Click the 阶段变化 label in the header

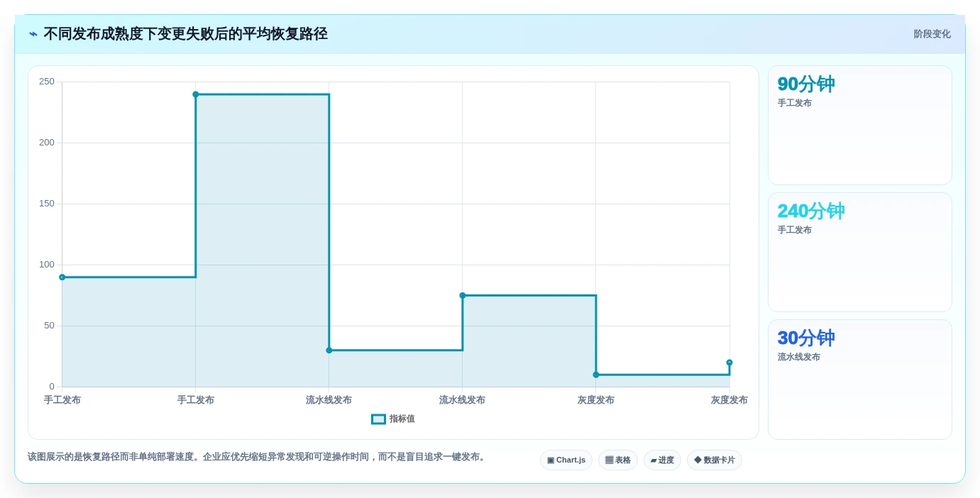932,34
